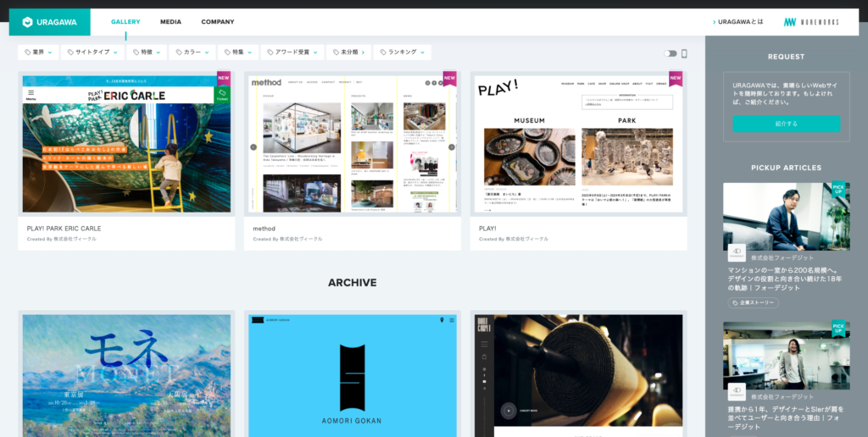
Task: Open the 未分類 filter link
Action: (348, 53)
